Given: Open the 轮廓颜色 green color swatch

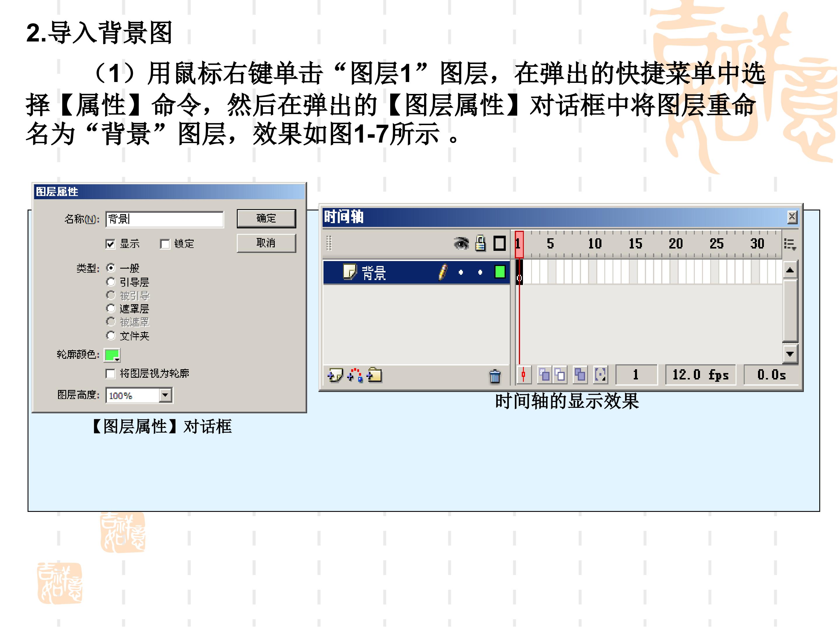Looking at the screenshot, I should point(112,355).
